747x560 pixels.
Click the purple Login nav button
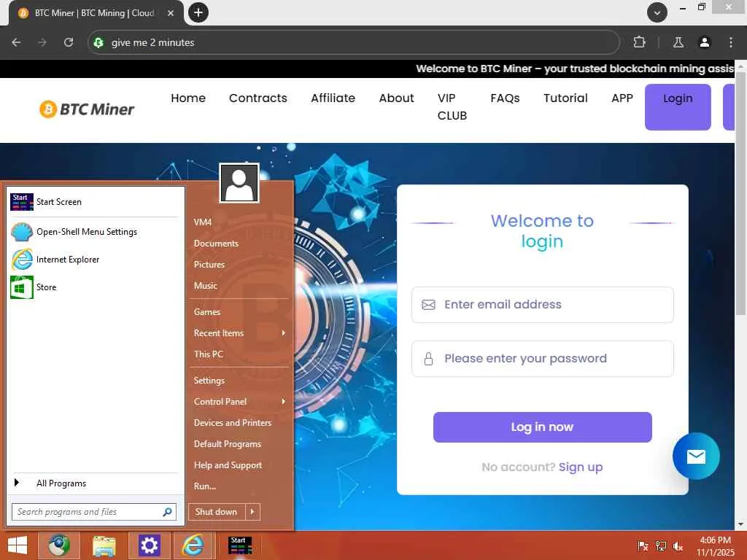678,107
